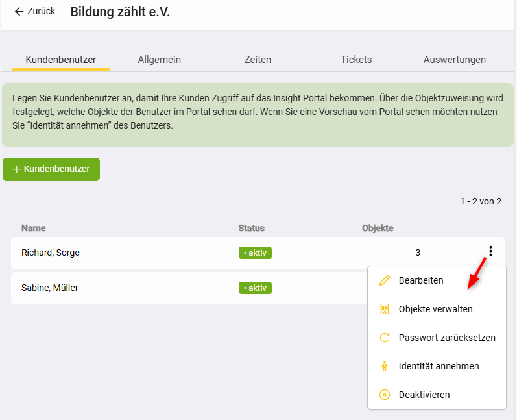The width and height of the screenshot is (517, 420).
Task: Click the reset arrow icon for Passwort zurücksetzen
Action: click(x=385, y=338)
